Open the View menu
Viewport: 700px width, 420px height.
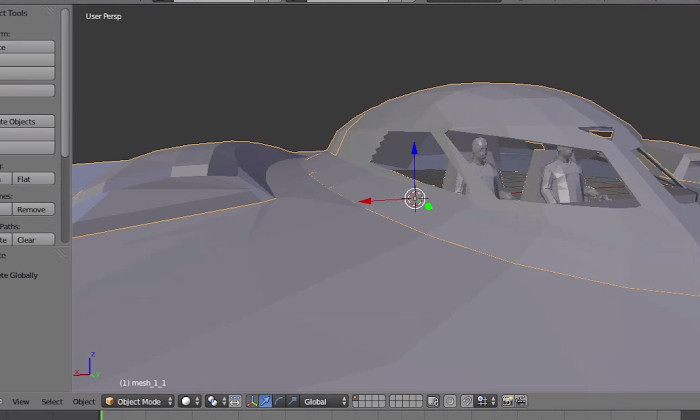click(21, 402)
